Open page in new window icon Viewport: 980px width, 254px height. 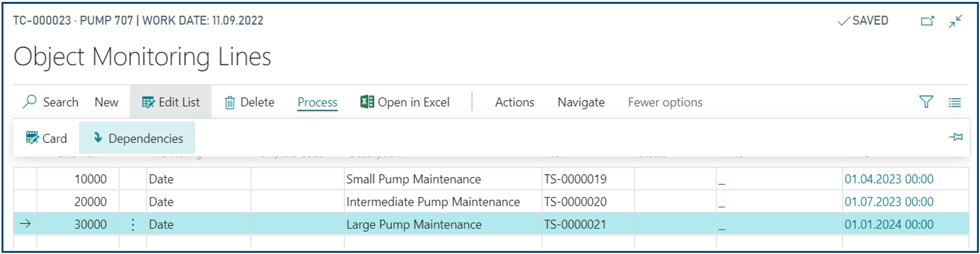[x=927, y=21]
